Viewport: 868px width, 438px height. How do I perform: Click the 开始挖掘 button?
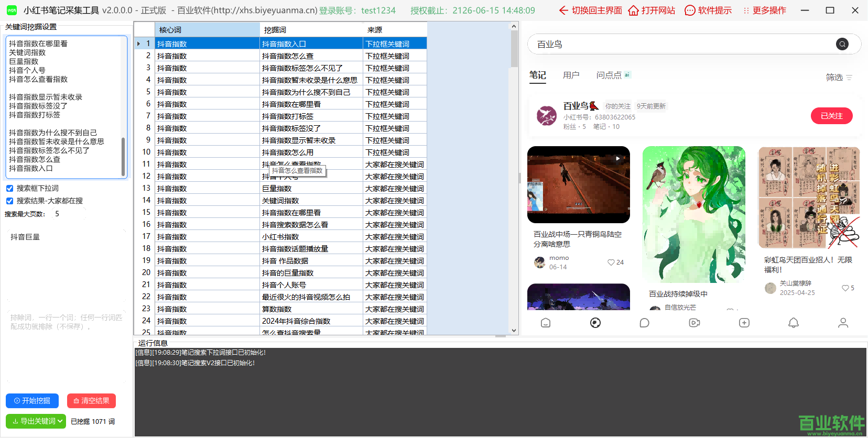click(32, 401)
